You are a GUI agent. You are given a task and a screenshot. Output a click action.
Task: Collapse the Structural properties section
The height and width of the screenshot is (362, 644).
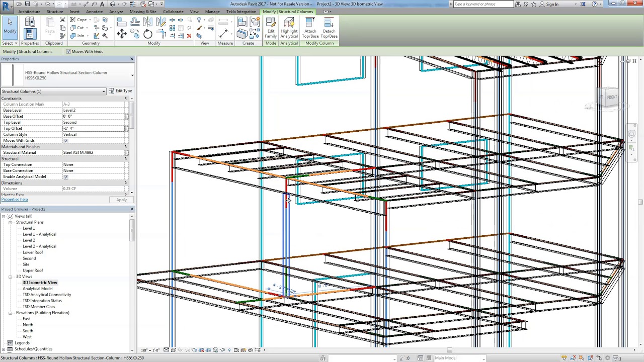pyautogui.click(x=125, y=159)
